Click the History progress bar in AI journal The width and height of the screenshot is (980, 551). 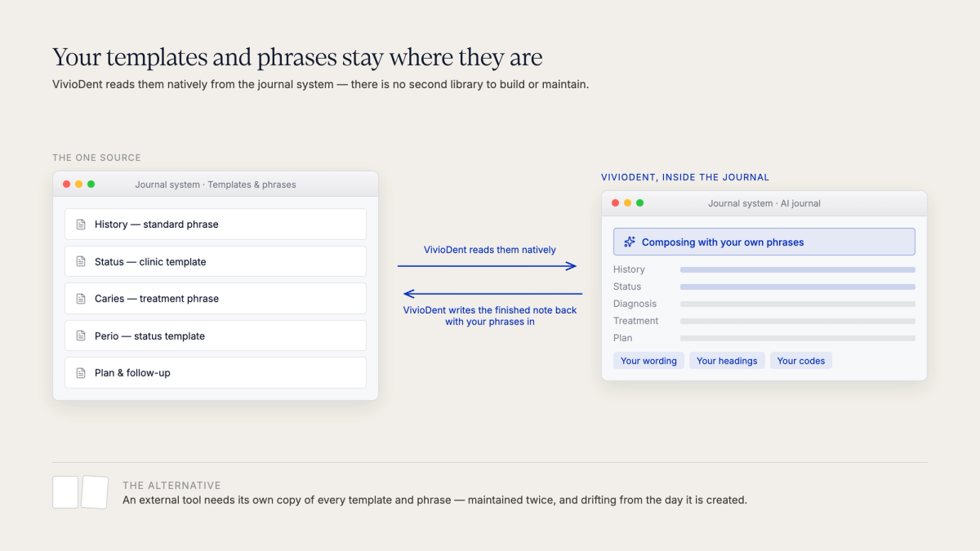798,269
